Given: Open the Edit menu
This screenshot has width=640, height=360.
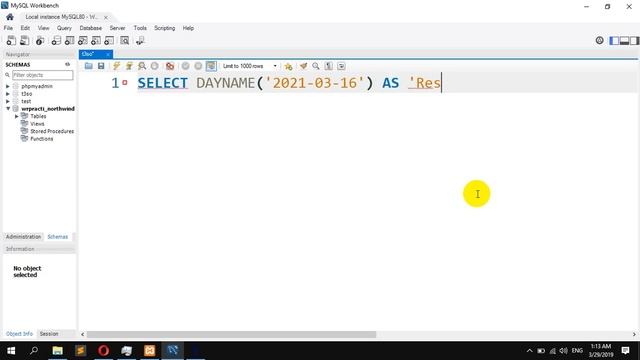Looking at the screenshot, I should [x=25, y=28].
